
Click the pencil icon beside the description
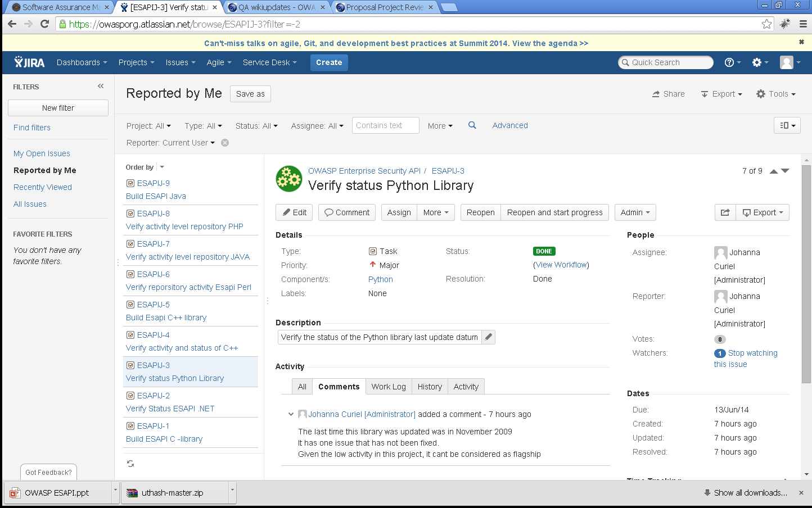pos(489,337)
